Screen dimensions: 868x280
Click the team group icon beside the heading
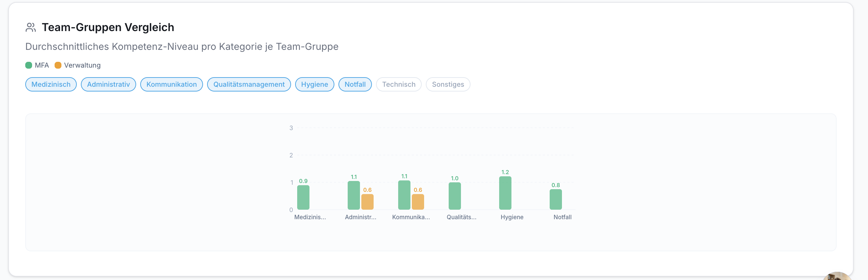tap(31, 27)
